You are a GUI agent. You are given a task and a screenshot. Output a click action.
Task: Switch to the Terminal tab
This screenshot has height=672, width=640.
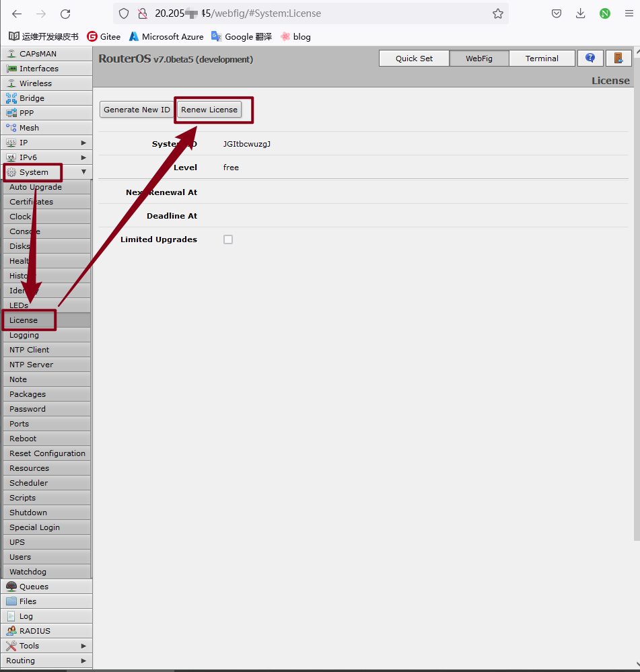tap(542, 59)
